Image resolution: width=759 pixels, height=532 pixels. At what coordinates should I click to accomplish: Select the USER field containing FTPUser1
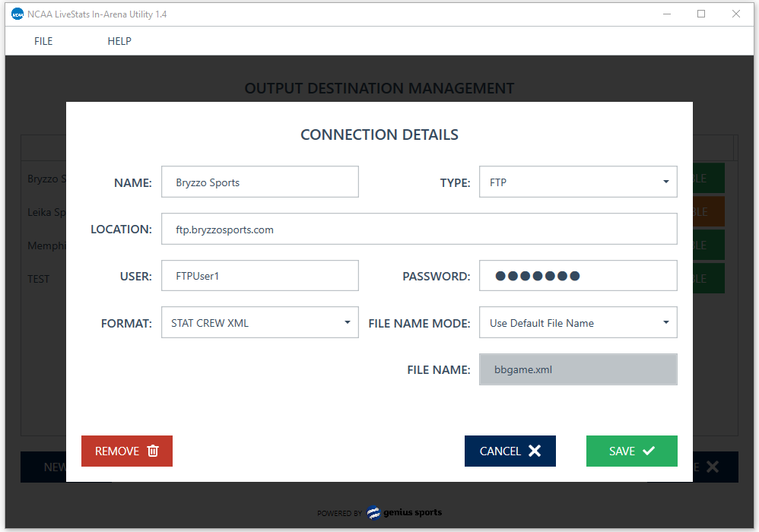click(259, 276)
